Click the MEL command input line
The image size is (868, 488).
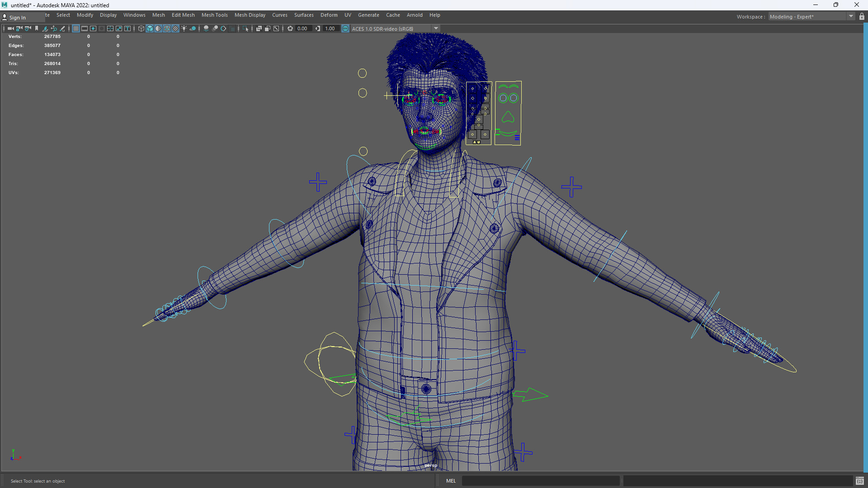(x=540, y=481)
